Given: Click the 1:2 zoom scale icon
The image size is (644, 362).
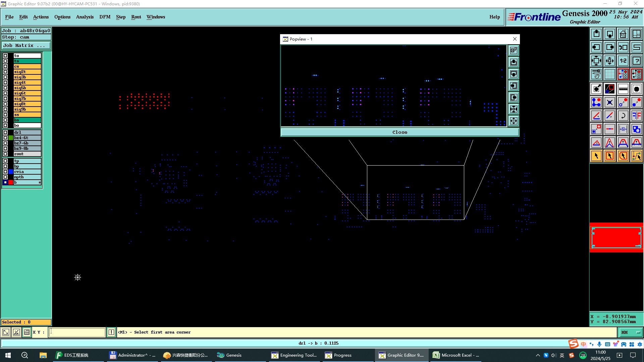Looking at the screenshot, I should coord(623,61).
